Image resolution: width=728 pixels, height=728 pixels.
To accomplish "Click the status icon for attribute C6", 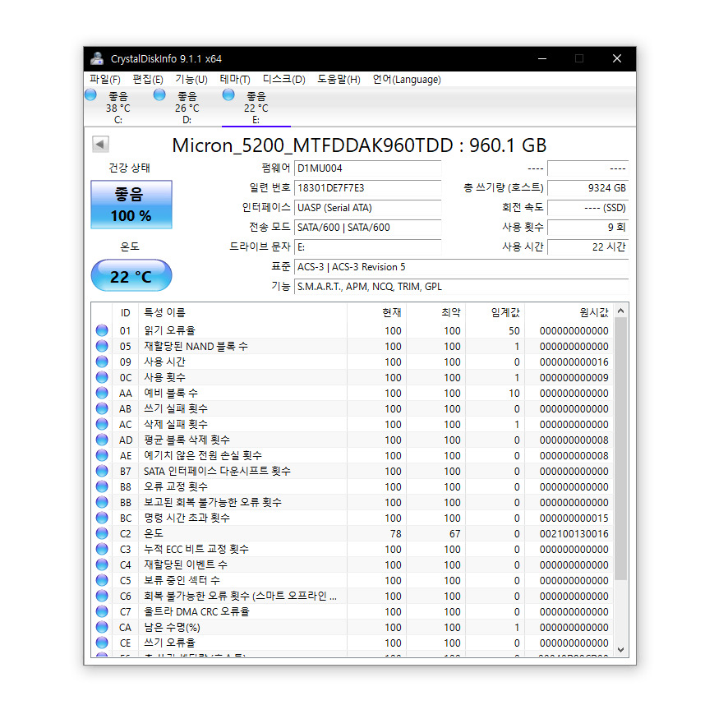I will coord(102,596).
